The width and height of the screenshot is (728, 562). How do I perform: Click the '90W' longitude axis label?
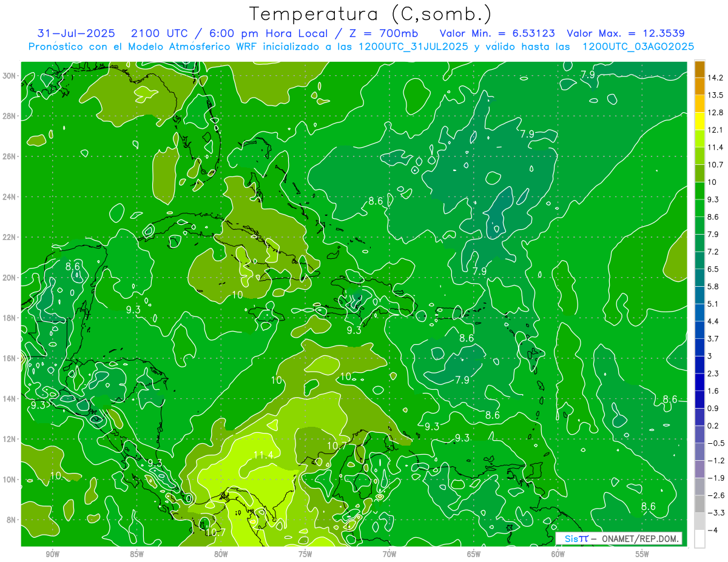click(52, 554)
